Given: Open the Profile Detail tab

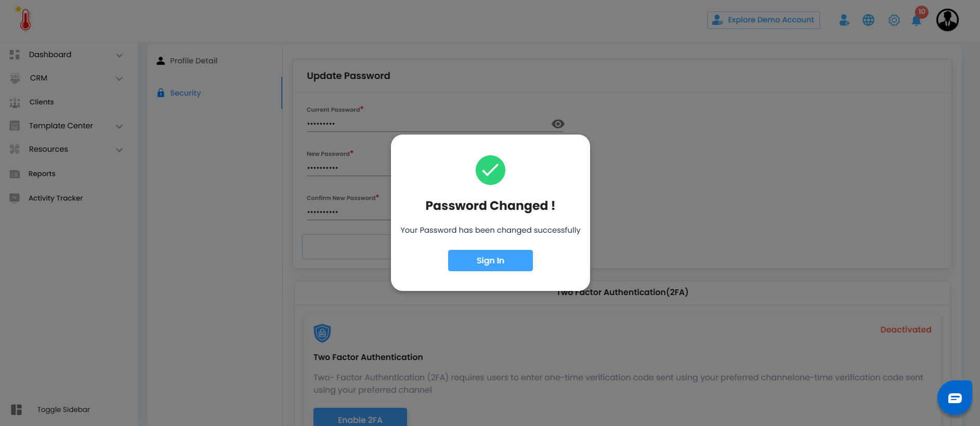Looking at the screenshot, I should pyautogui.click(x=193, y=61).
